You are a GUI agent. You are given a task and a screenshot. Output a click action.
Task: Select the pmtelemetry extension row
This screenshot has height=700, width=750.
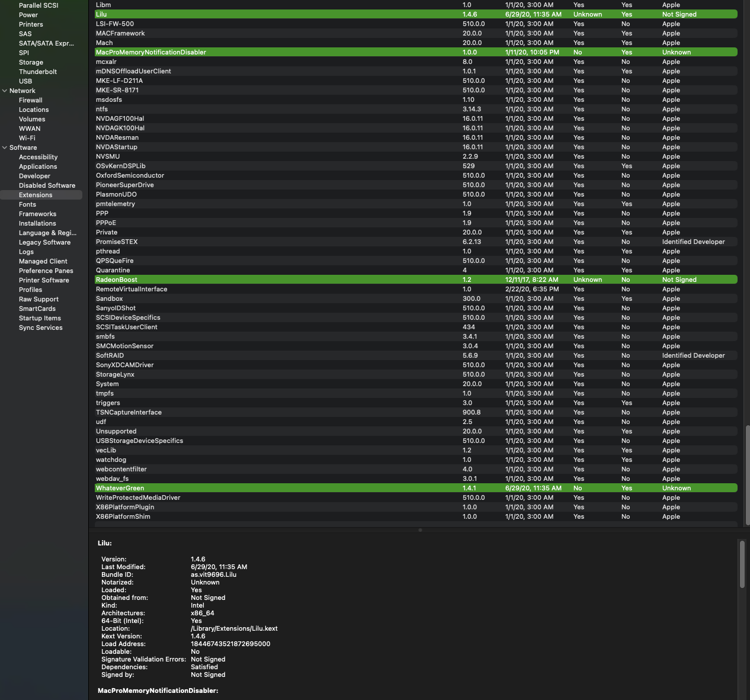pyautogui.click(x=416, y=204)
